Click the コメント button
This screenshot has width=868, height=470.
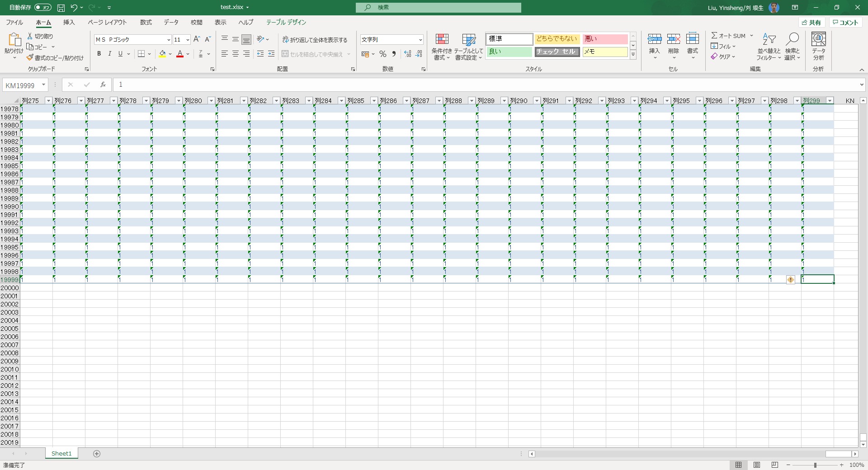click(x=846, y=22)
